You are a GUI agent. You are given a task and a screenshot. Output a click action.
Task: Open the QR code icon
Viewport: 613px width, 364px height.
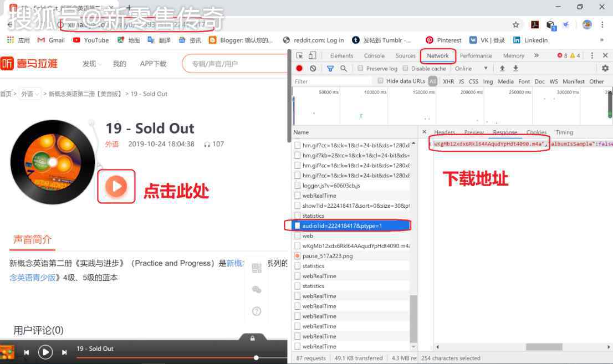(257, 268)
